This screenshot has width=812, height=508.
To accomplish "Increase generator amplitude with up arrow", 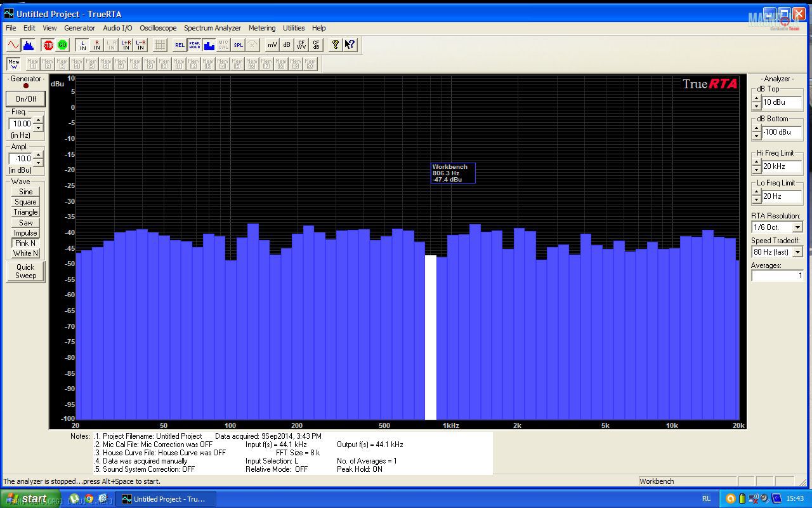I will 38,155.
